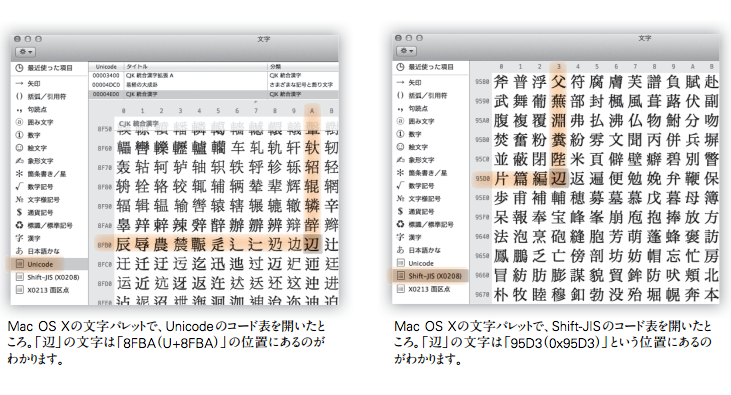Select the 00004E00 CJK 統合漢字 row

tap(214, 94)
